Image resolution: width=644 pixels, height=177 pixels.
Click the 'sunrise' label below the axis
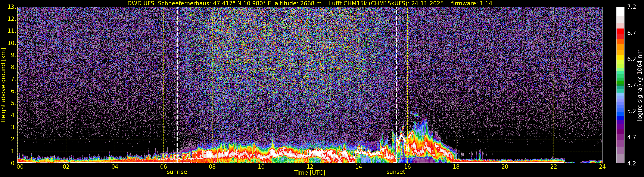click(177, 172)
